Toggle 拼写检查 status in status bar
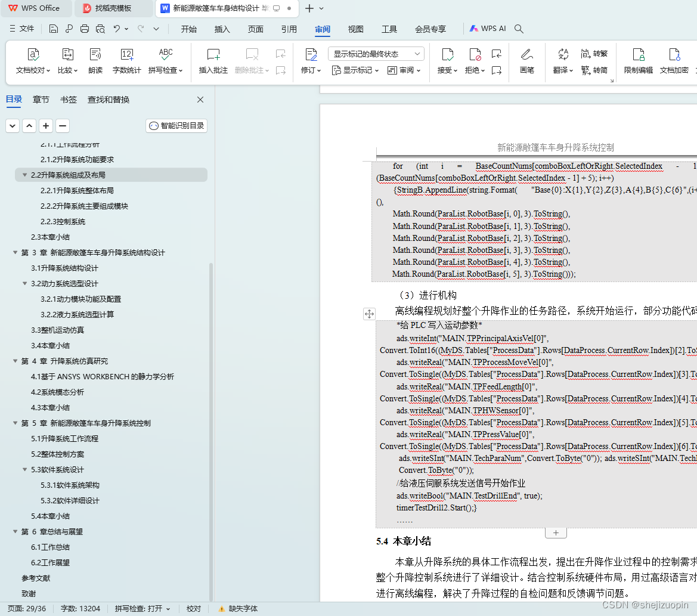This screenshot has height=616, width=697. click(x=143, y=608)
